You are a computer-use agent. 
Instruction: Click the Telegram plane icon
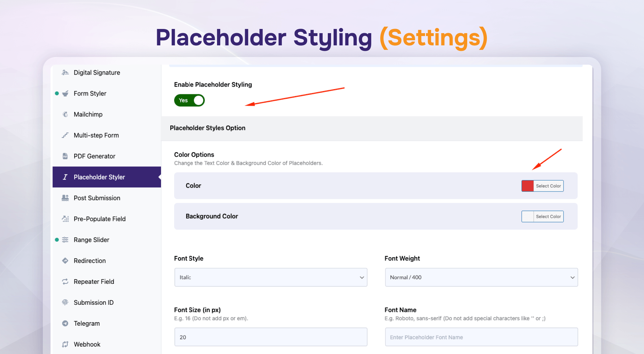[65, 323]
